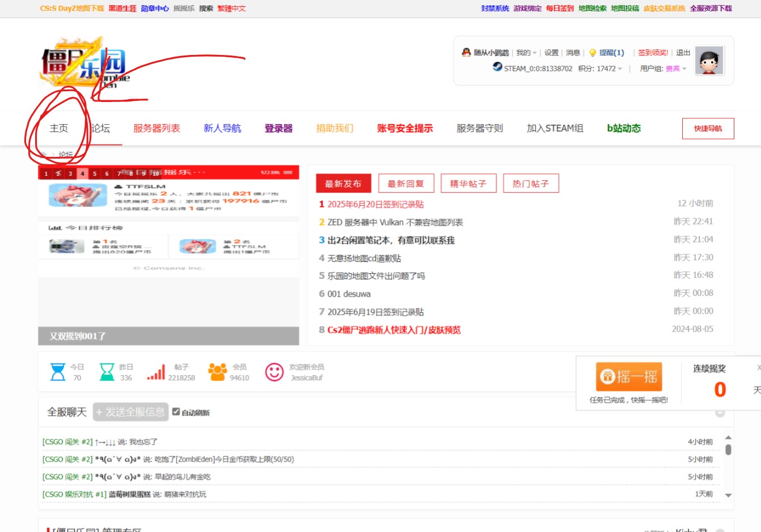The width and height of the screenshot is (761, 532).
Task: Click the 今日排行榜 chart icon
Action: [x=55, y=228]
